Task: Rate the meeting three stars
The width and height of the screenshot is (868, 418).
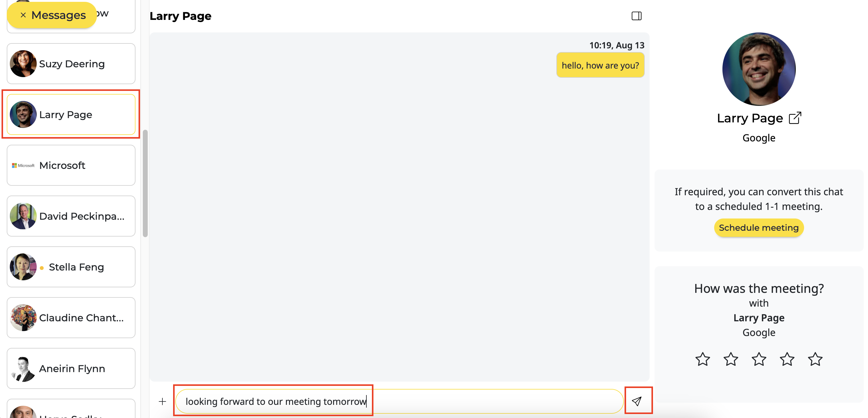Action: pos(759,359)
